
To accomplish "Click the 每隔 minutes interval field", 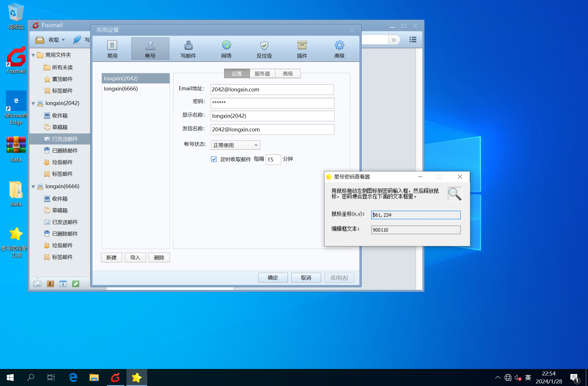I will click(x=273, y=160).
